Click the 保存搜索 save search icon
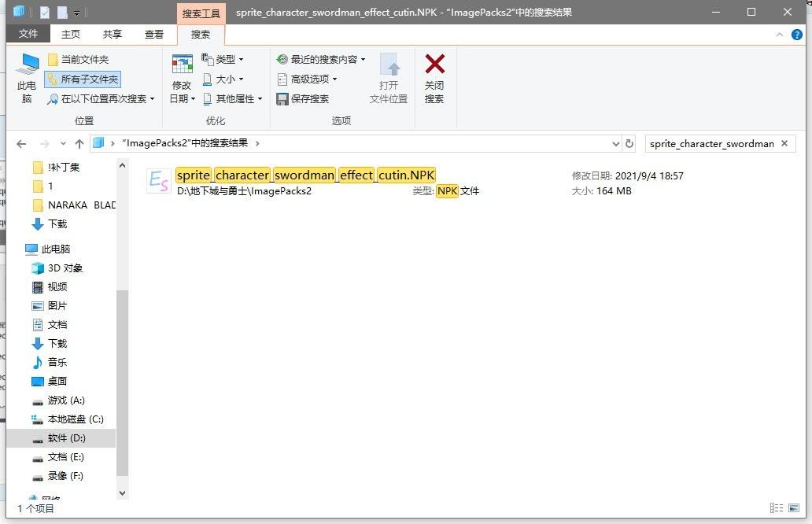The width and height of the screenshot is (812, 524). coord(282,98)
